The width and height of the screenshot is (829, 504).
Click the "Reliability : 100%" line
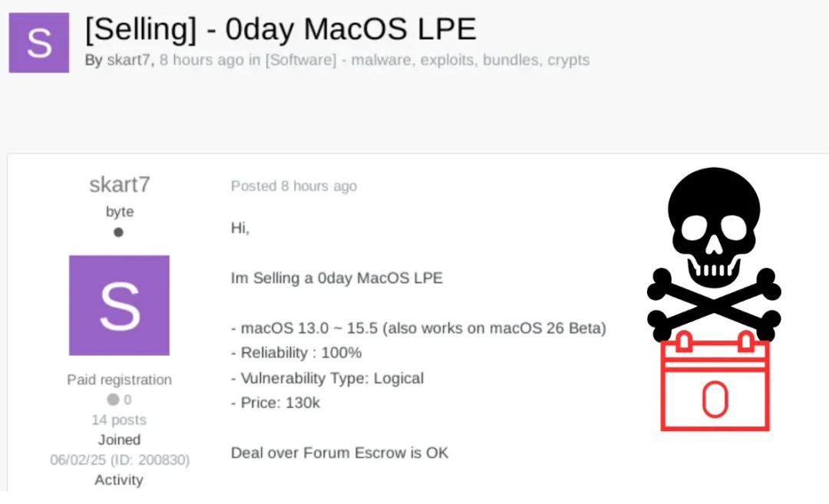pyautogui.click(x=296, y=353)
